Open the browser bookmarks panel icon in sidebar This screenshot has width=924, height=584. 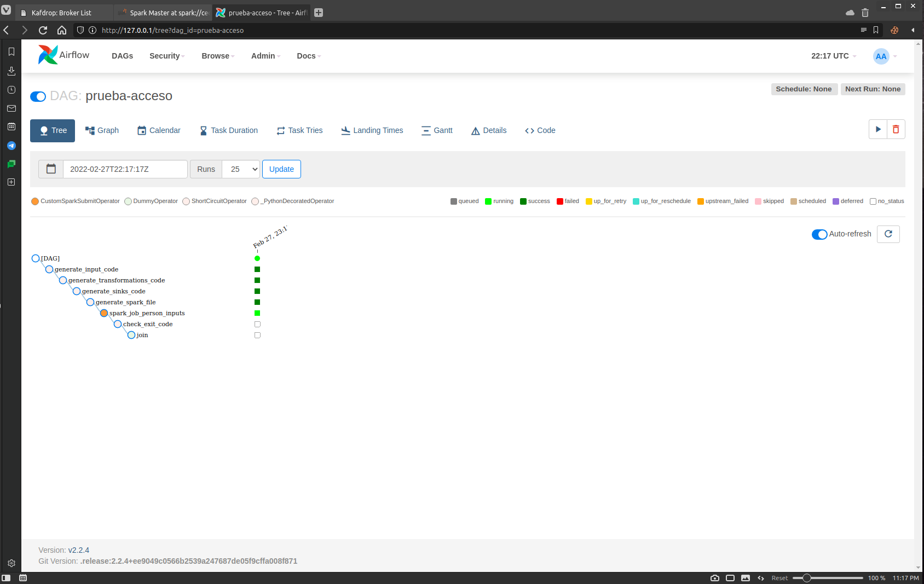click(11, 51)
